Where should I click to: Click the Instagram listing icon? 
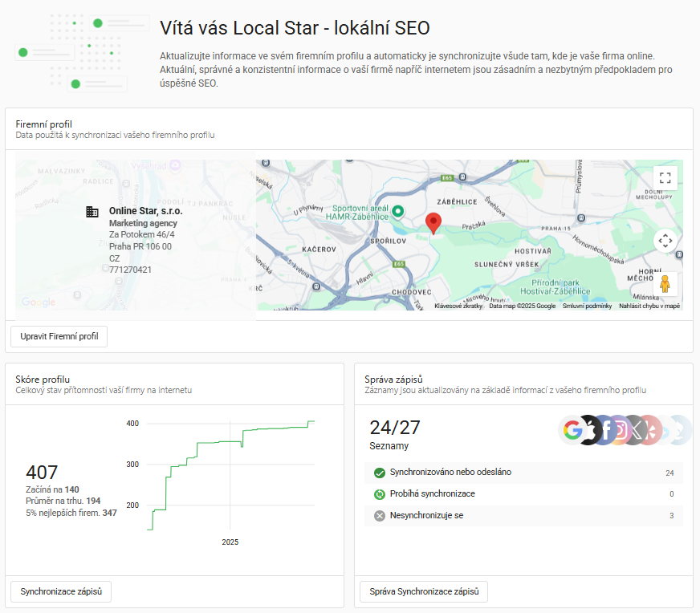click(621, 430)
